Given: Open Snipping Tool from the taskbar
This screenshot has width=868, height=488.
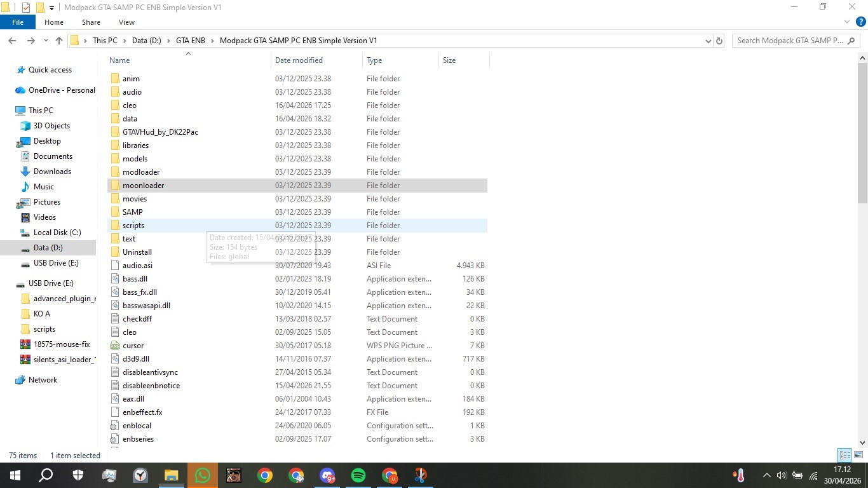Looking at the screenshot, I should (421, 475).
